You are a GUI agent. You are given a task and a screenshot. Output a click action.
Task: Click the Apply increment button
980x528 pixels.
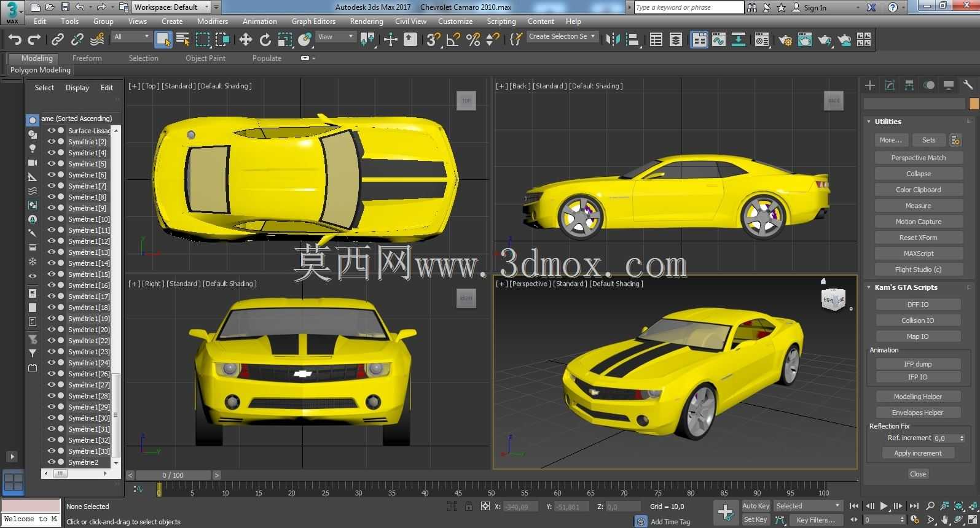(x=918, y=453)
